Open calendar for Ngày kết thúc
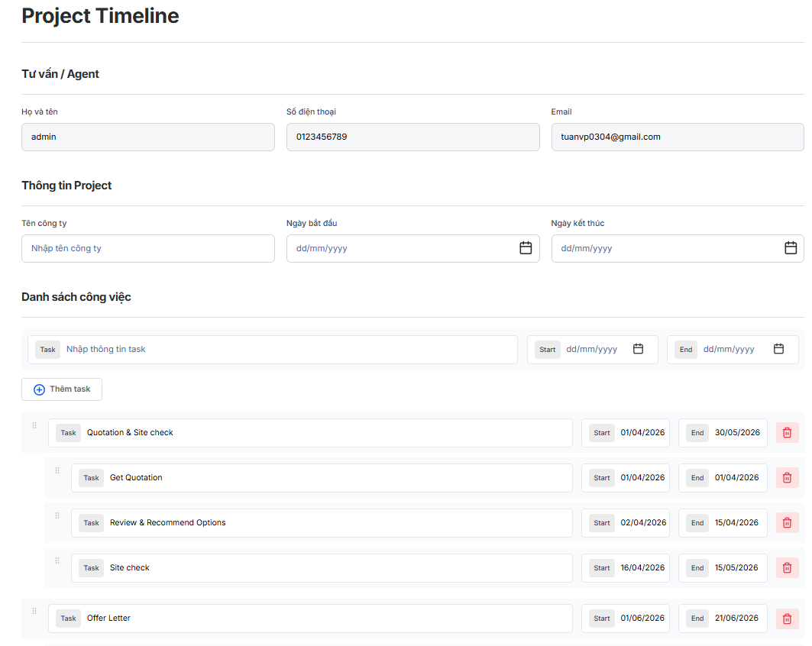 point(791,248)
